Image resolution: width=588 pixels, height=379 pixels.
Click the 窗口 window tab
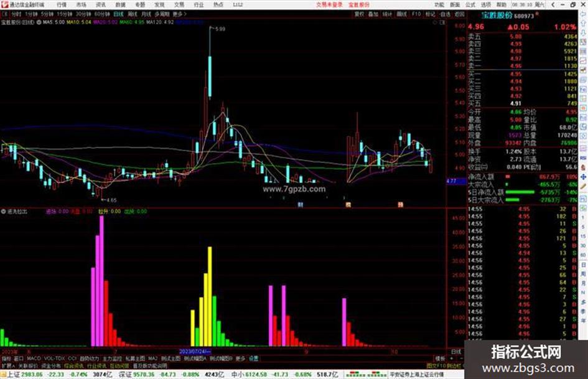[x=19, y=358]
